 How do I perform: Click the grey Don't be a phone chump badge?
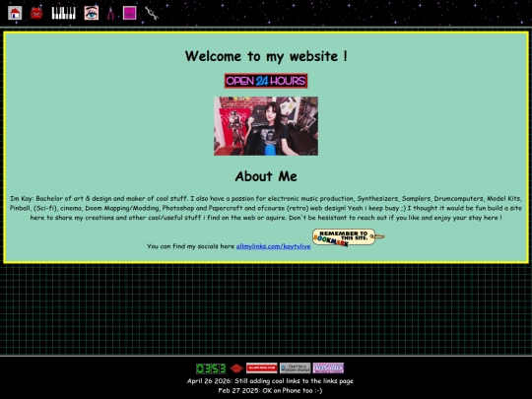pyautogui.click(x=296, y=368)
